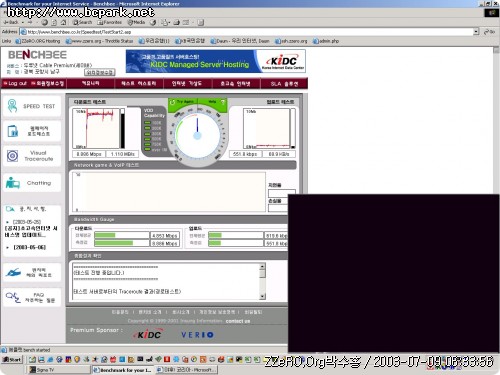
Task: Open Chatting in the sidebar
Action: tap(32, 183)
